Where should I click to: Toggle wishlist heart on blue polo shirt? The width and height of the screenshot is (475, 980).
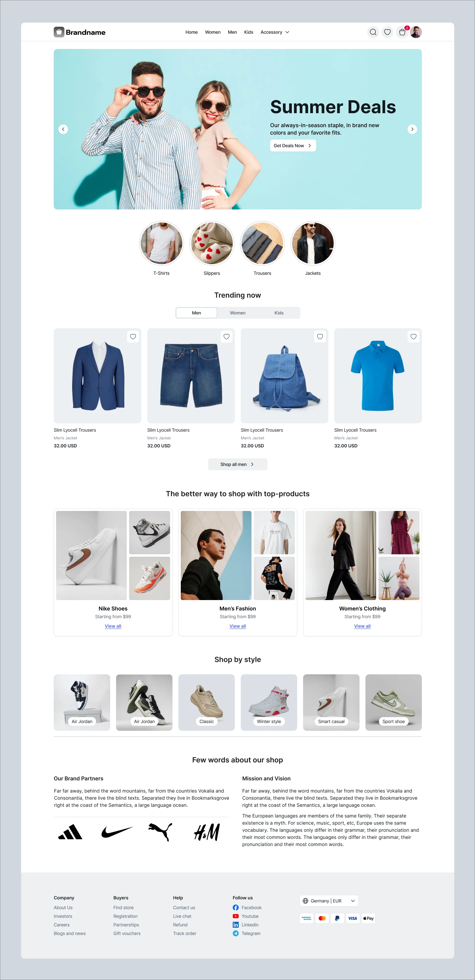[x=413, y=337]
